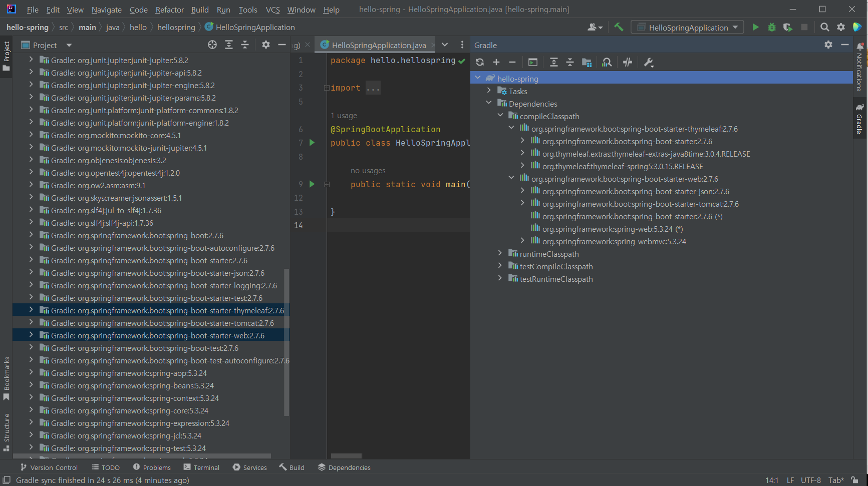The height and width of the screenshot is (486, 868).
Task: Click the Build project hammer icon
Action: [x=619, y=28]
